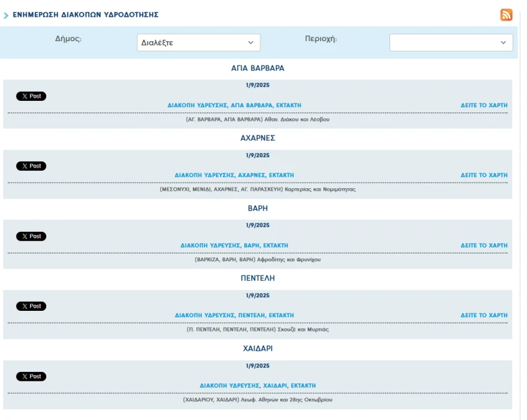The width and height of the screenshot is (527, 420).
Task: Click address text Σκουζέ και Μυρτιάς
Action: 303,329
